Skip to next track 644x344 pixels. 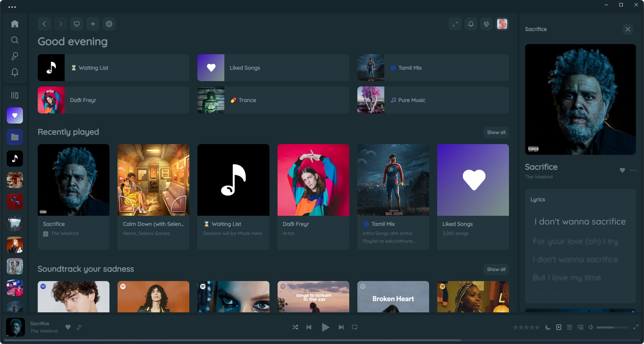[x=341, y=327]
